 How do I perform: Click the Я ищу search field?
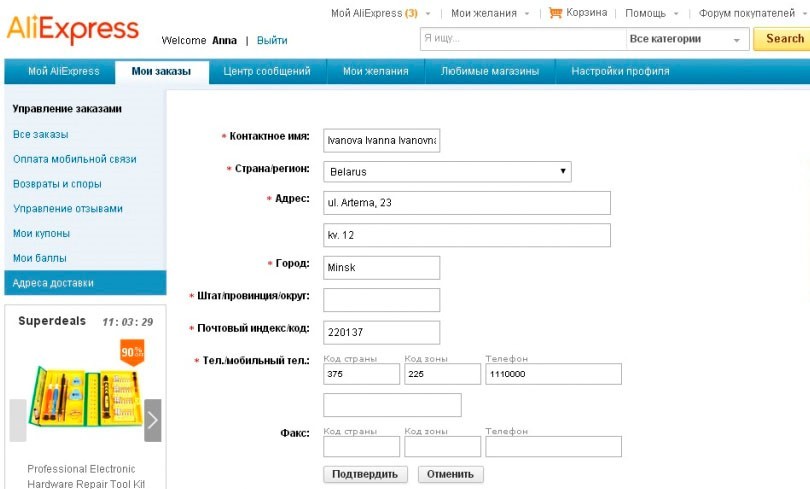pos(523,39)
